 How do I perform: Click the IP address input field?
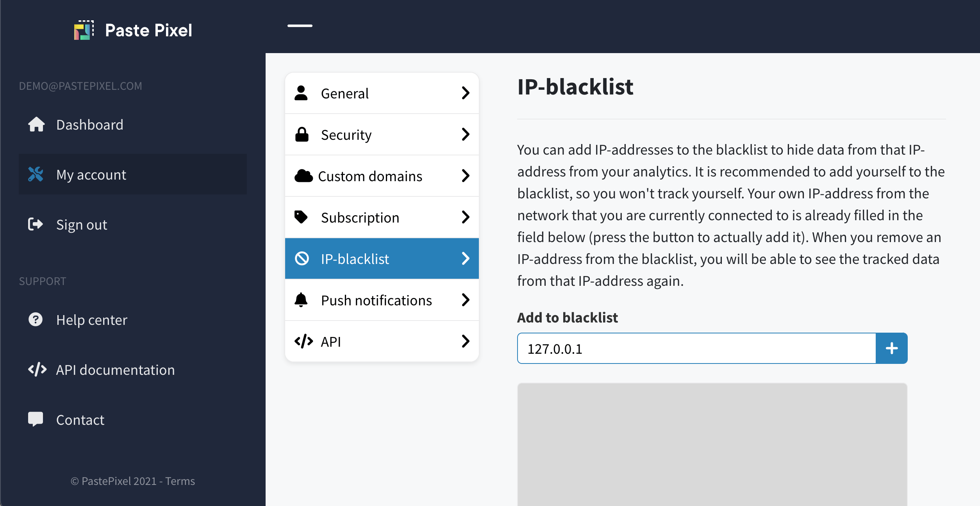click(696, 349)
